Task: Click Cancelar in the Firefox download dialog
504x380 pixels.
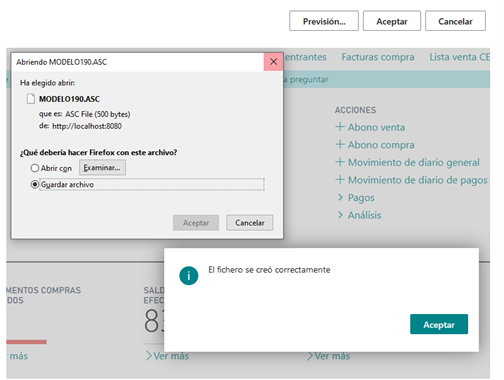Action: (250, 223)
